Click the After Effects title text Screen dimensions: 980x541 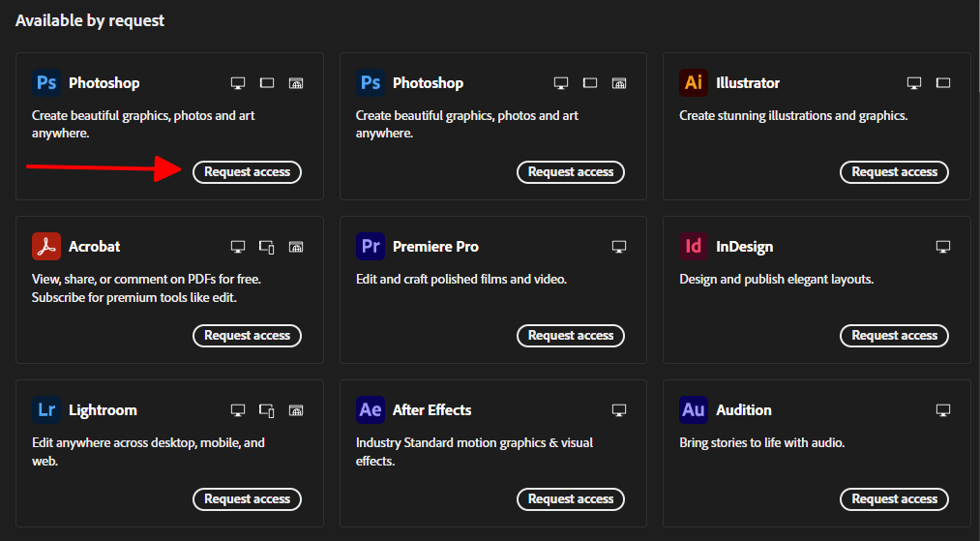coord(431,410)
